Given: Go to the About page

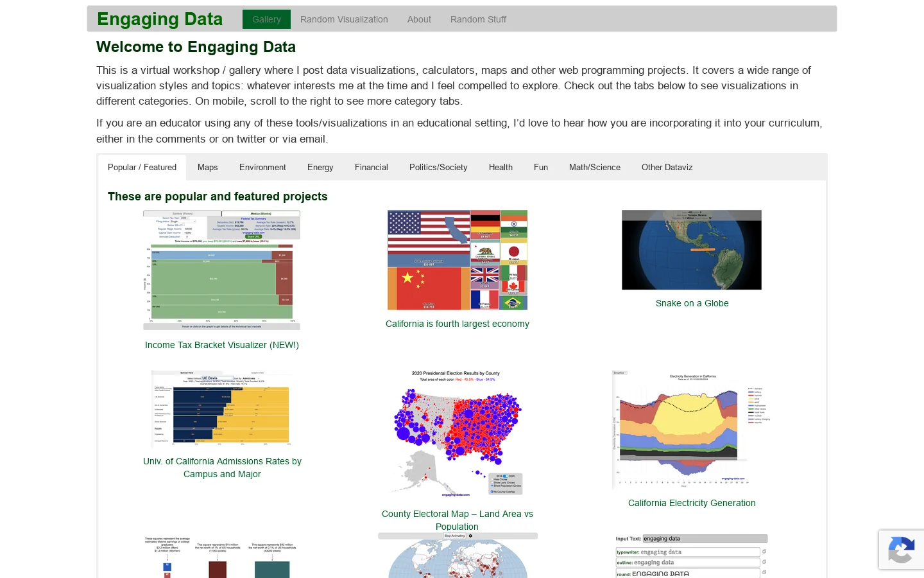Looking at the screenshot, I should (419, 19).
